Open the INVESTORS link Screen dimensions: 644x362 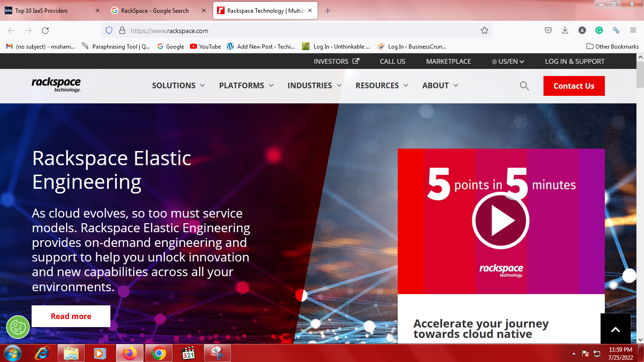coord(336,61)
